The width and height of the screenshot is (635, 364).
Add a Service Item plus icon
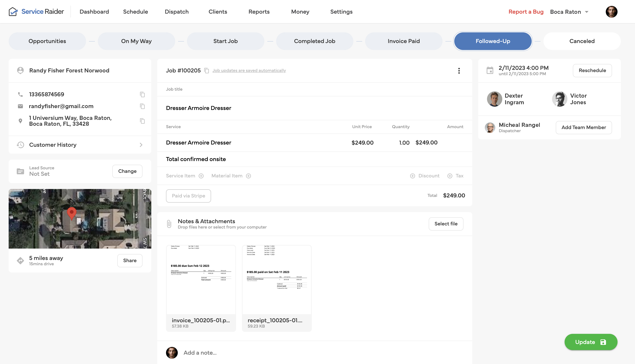point(201,176)
